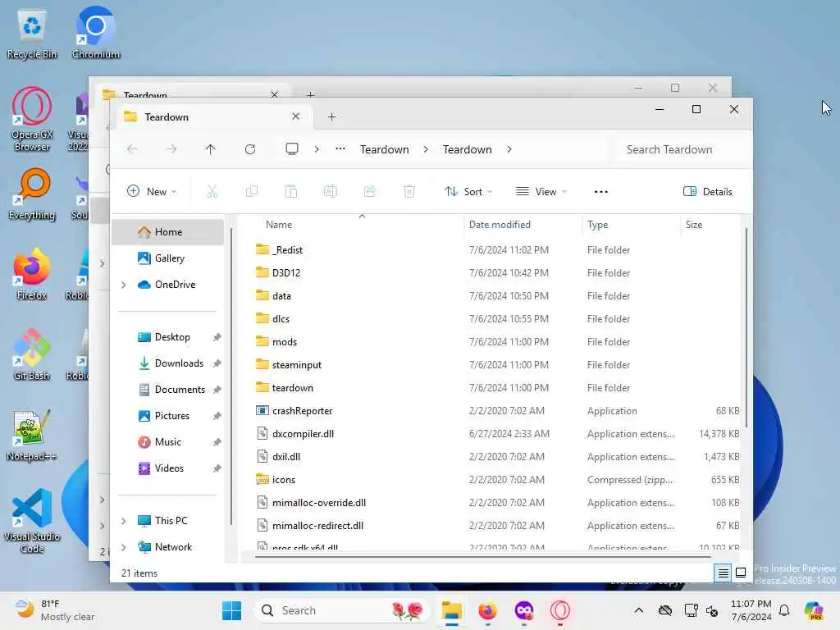This screenshot has width=840, height=630.
Task: Open Chromium desktop shortcut
Action: (x=96, y=33)
